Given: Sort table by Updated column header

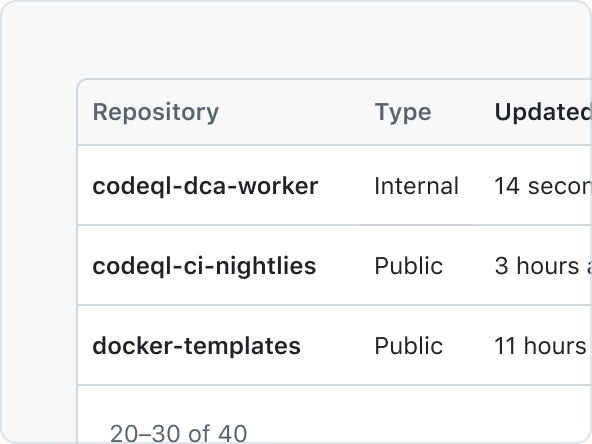Looking at the screenshot, I should (543, 112).
